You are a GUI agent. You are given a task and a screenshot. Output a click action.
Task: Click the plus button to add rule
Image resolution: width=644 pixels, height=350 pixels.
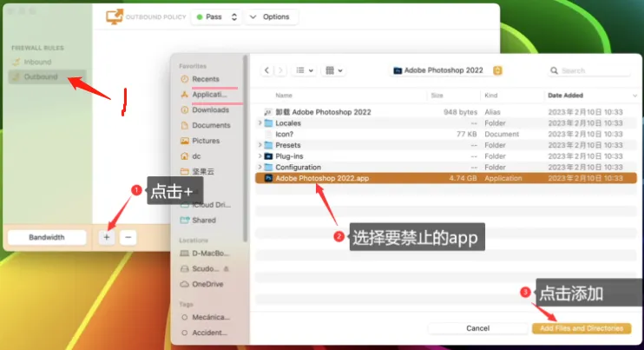pyautogui.click(x=106, y=237)
